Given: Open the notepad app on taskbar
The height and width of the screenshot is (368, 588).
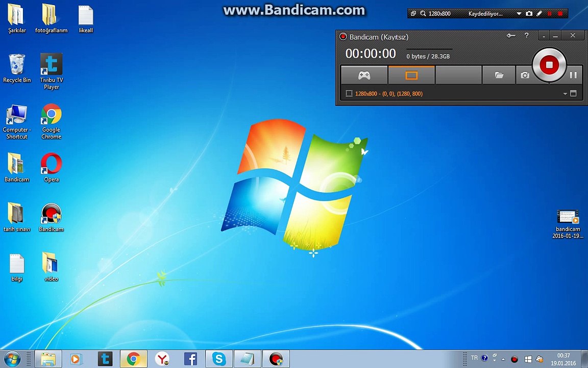Looking at the screenshot, I should 248,359.
